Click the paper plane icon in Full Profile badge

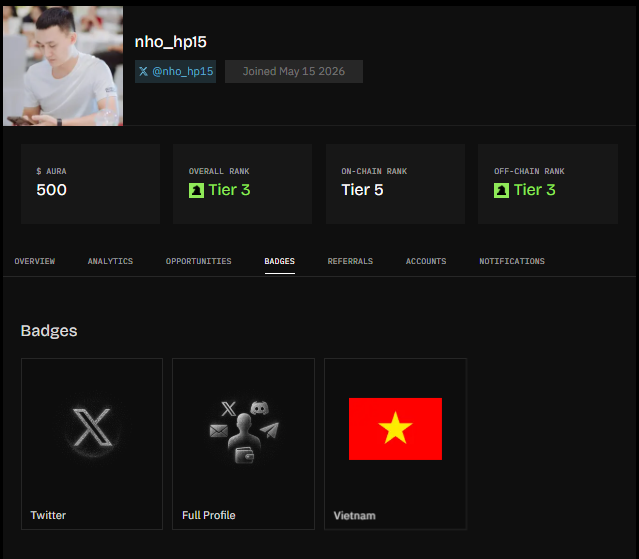click(x=269, y=430)
